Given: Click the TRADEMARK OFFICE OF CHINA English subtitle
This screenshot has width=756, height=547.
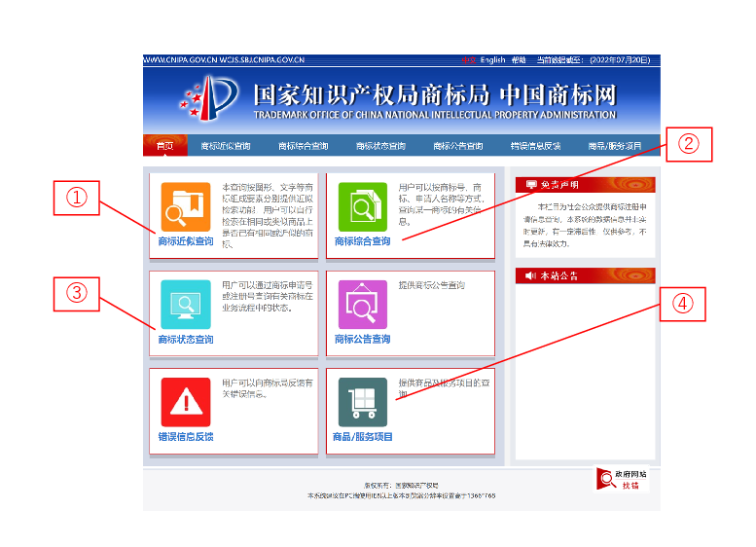Looking at the screenshot, I should pyautogui.click(x=435, y=115).
